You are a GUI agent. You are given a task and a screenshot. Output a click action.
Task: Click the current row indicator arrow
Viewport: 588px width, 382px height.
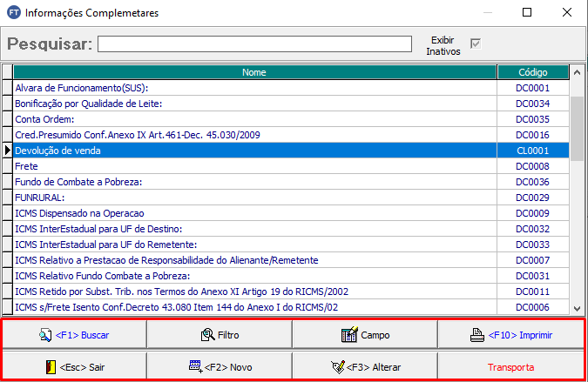[x=8, y=151]
